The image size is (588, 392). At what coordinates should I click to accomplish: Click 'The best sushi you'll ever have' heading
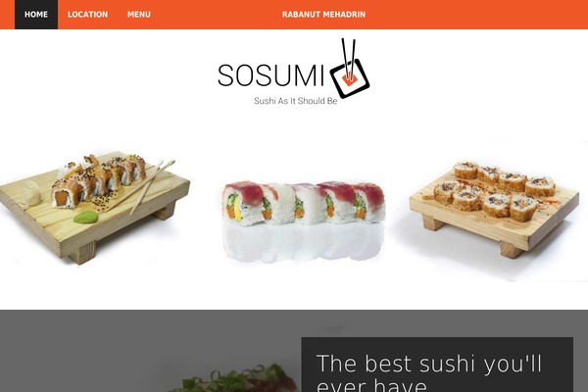(429, 372)
